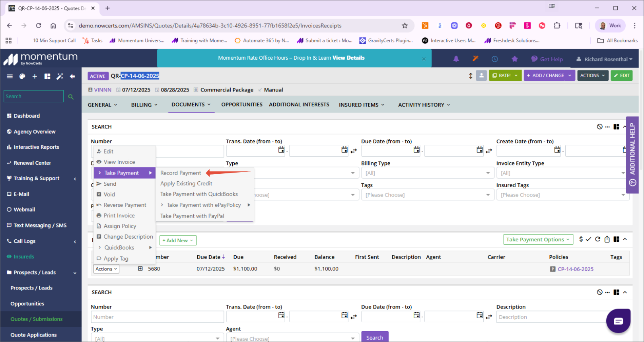This screenshot has height=342, width=644.
Task: Open the Billing Type dropdown
Action: (428, 173)
